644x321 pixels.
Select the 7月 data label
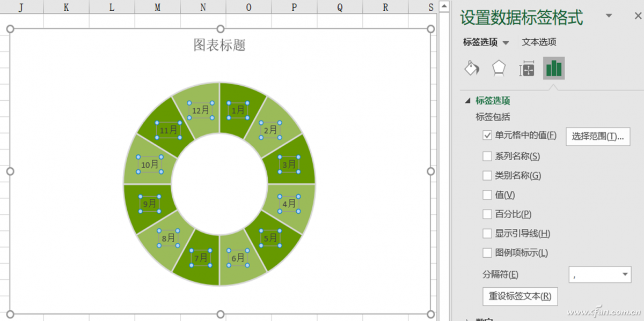[x=201, y=258]
